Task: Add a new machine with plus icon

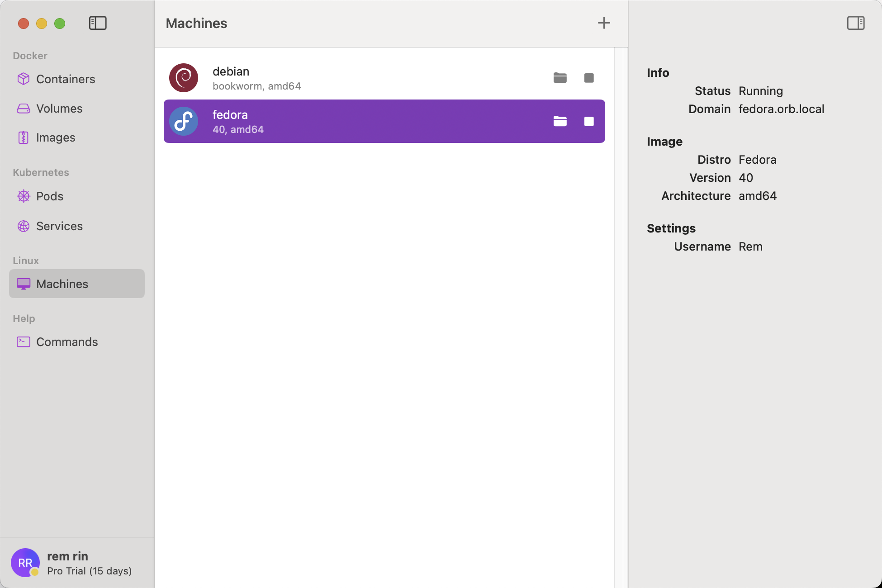Action: tap(604, 23)
